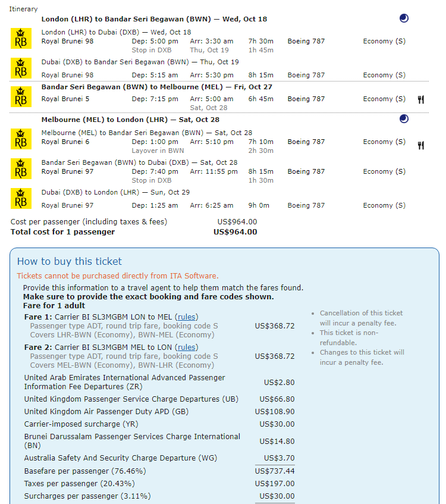Click '6h 45m' flight duration

260,99
